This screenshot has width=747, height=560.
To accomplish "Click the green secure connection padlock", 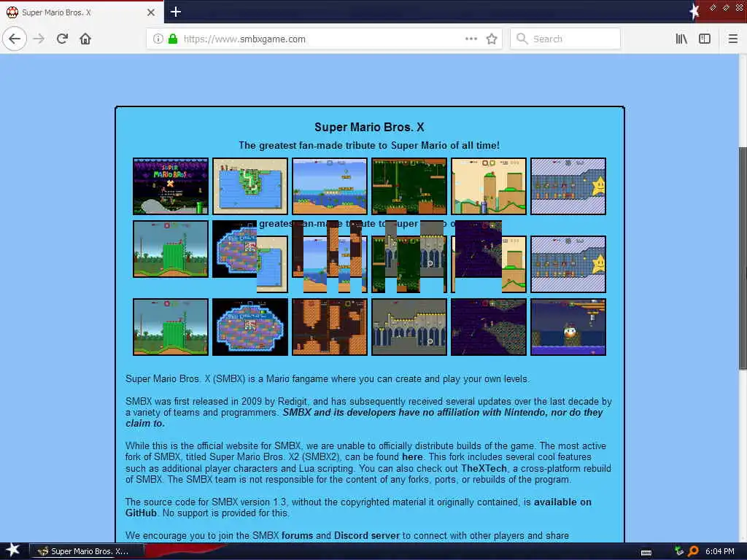I will pos(173,39).
